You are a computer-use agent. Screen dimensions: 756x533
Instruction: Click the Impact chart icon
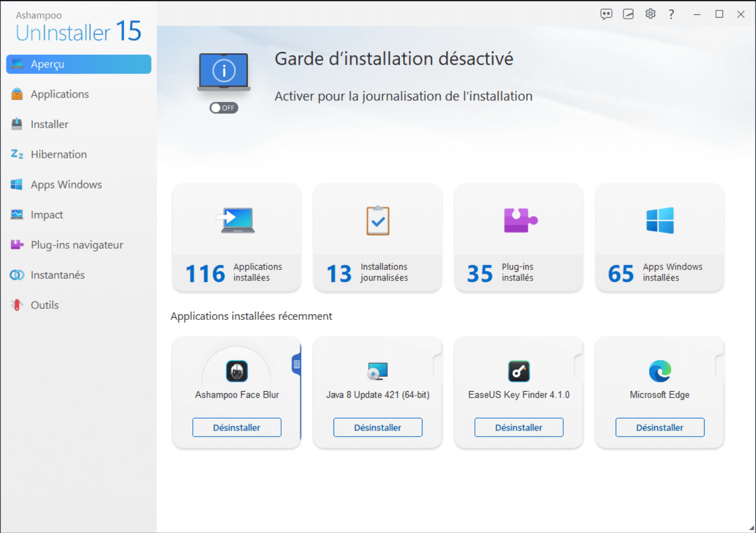[17, 215]
